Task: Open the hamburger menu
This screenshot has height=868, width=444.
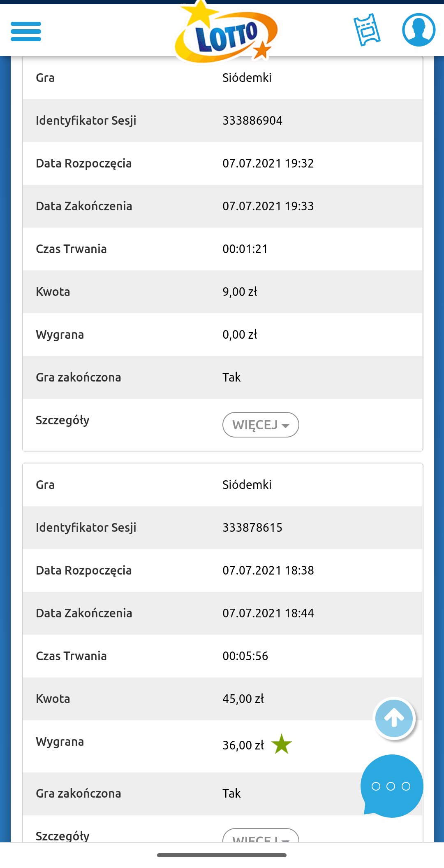Action: click(x=26, y=31)
